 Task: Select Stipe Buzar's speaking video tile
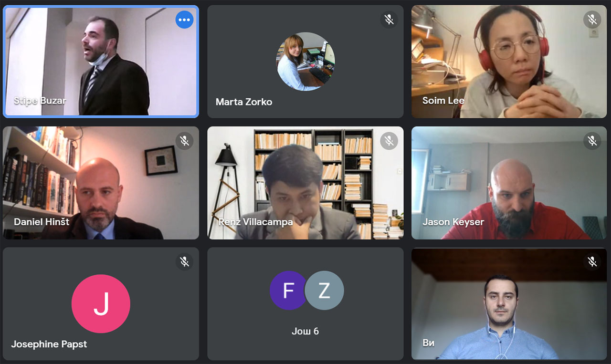click(x=101, y=62)
